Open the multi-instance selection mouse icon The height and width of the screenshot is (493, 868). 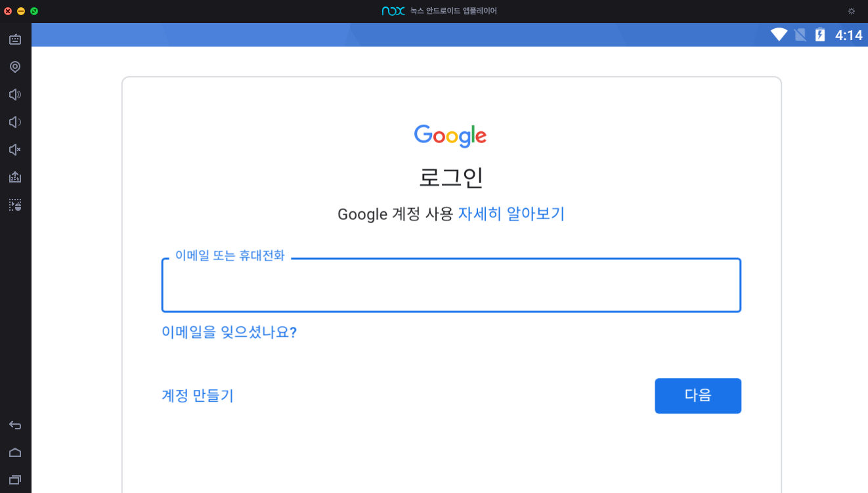pyautogui.click(x=15, y=205)
